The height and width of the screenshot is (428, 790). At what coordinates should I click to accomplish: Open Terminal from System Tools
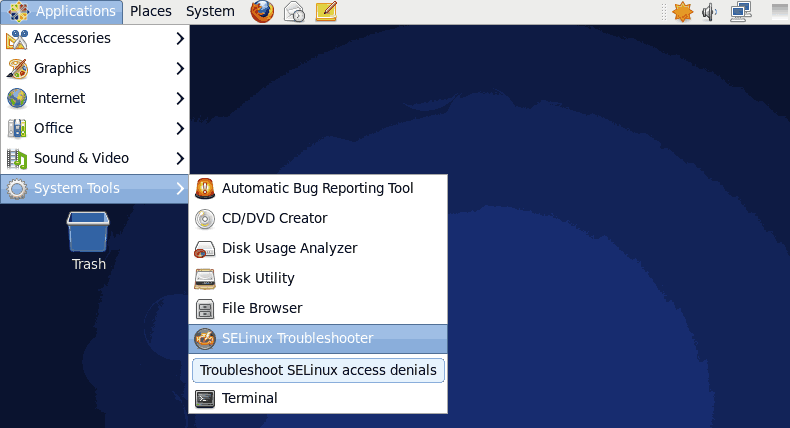point(318,398)
